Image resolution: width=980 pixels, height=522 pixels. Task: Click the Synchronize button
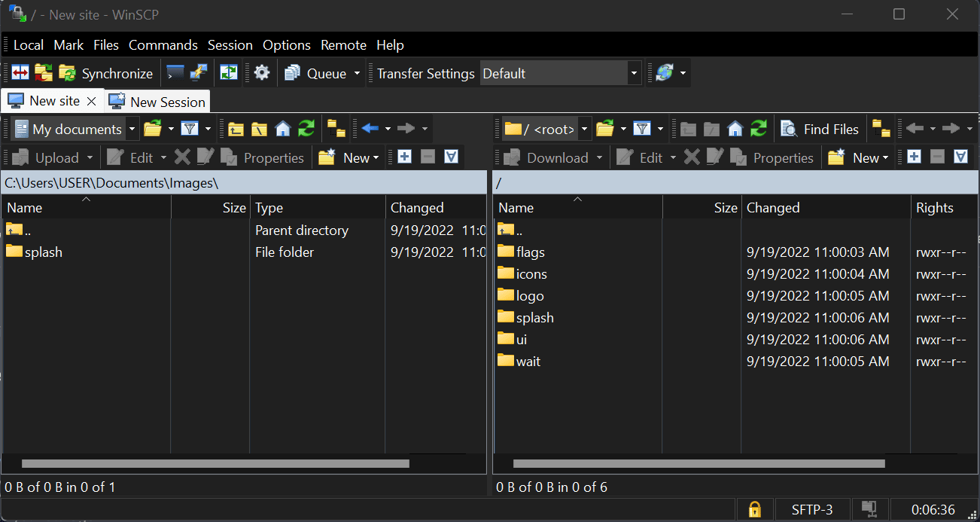coord(106,73)
